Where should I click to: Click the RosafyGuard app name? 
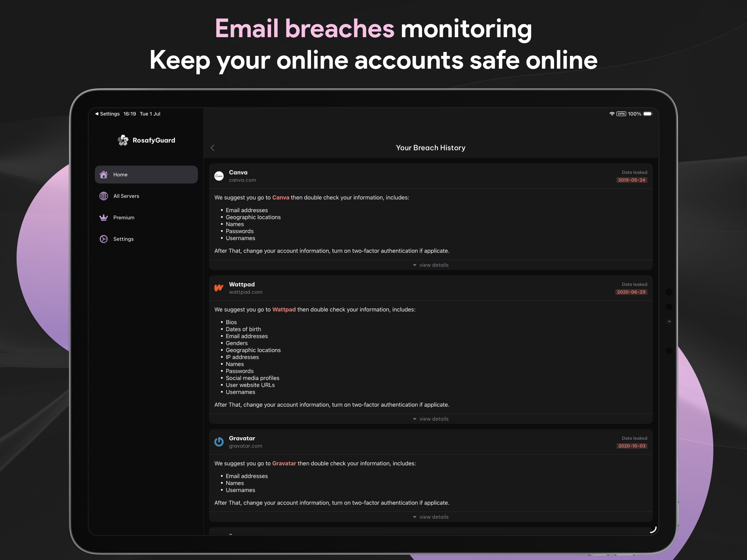pyautogui.click(x=154, y=140)
